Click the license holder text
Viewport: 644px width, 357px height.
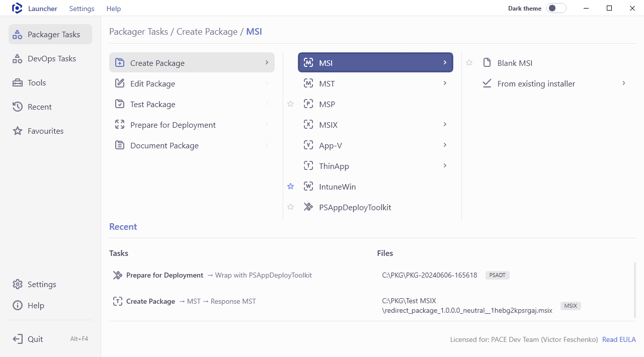coord(524,339)
